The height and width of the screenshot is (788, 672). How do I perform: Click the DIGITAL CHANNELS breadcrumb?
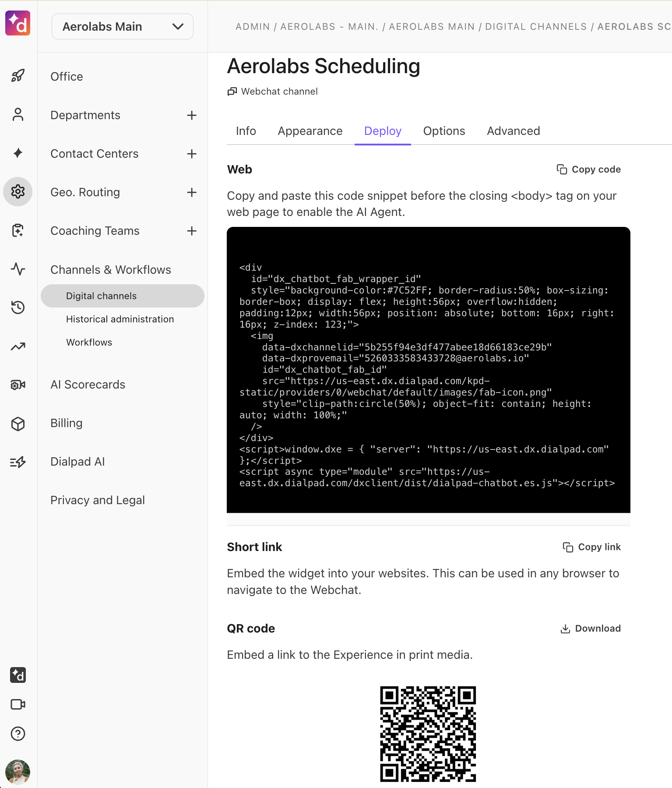(536, 27)
